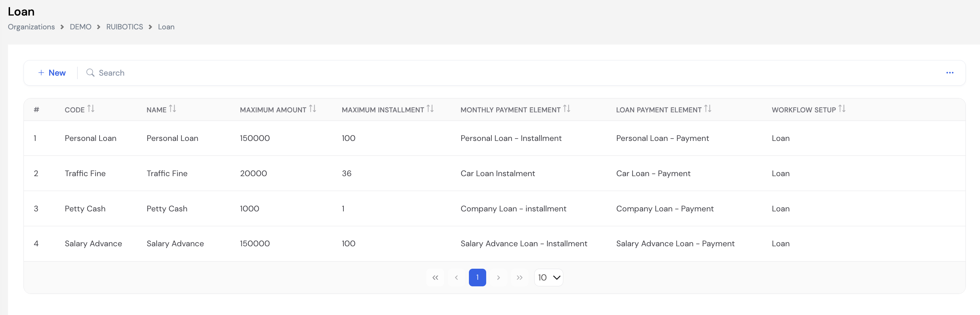Click Car Loan - Payment cell
Viewport: 980px width, 315px height.
pyautogui.click(x=653, y=173)
